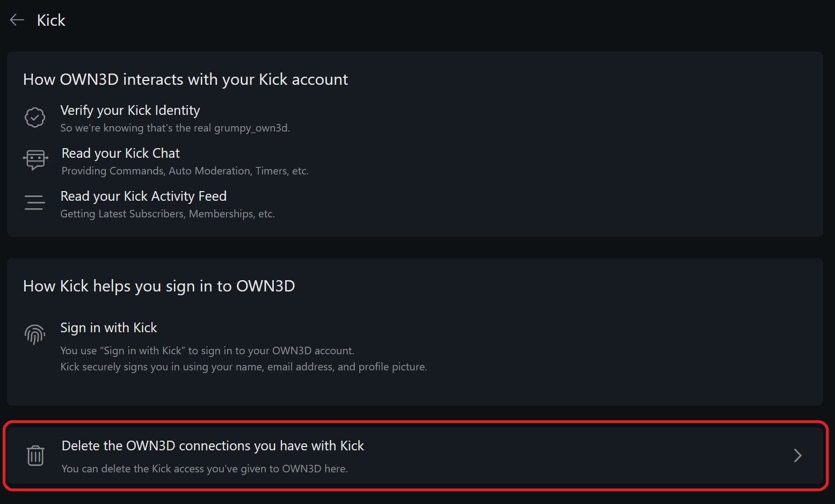
Task: Click the How Kick helps you sign in heading
Action: [159, 286]
